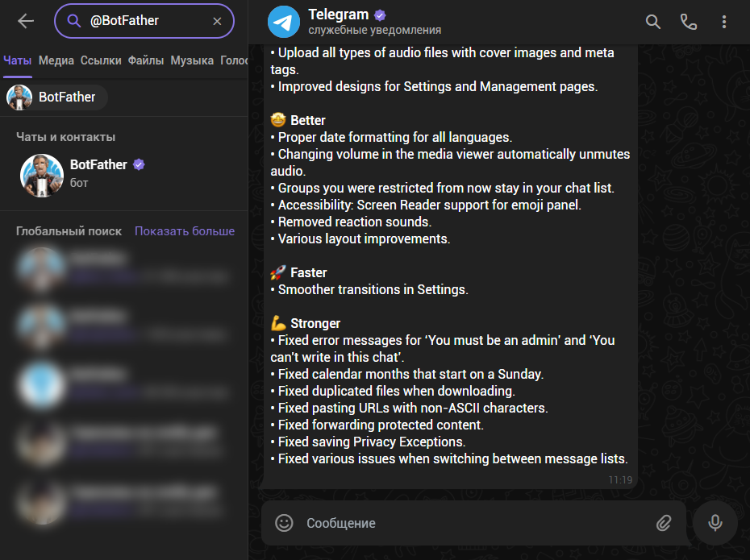Image resolution: width=750 pixels, height=560 pixels.
Task: Open the Файлы tab
Action: click(146, 60)
